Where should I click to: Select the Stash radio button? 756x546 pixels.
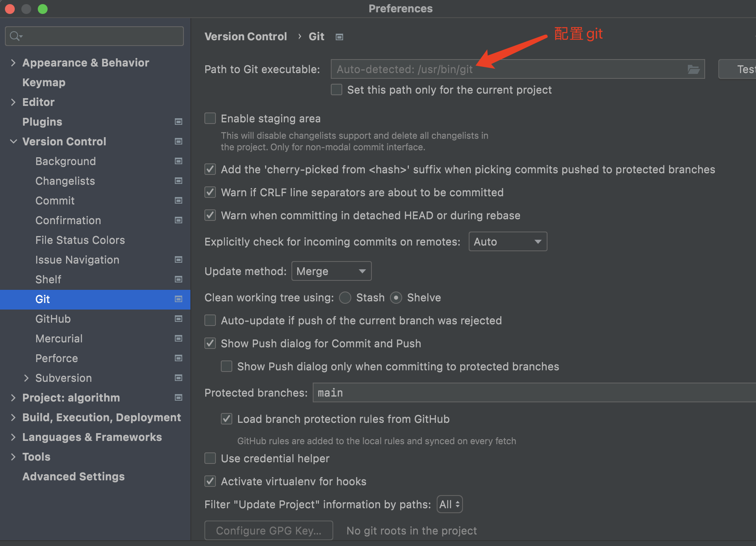point(345,298)
